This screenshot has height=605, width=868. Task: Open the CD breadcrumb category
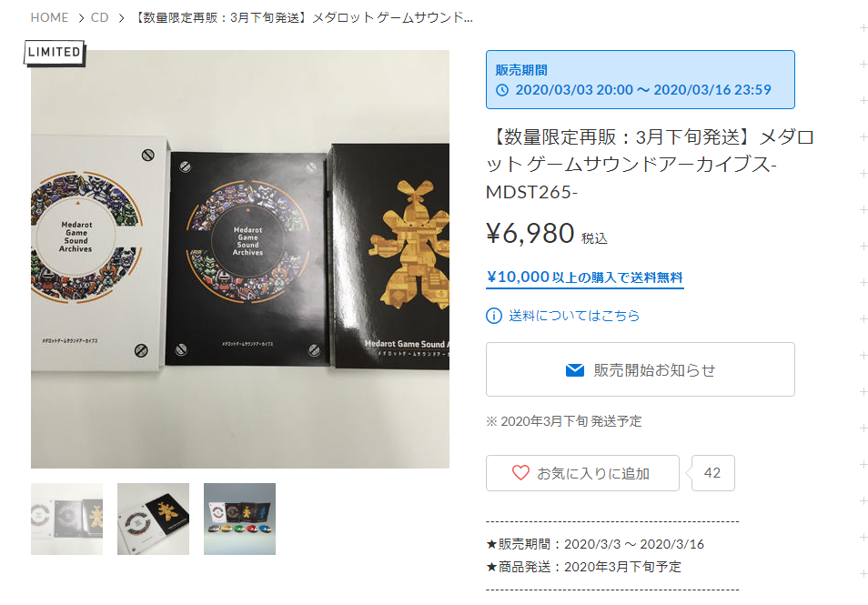point(100,17)
